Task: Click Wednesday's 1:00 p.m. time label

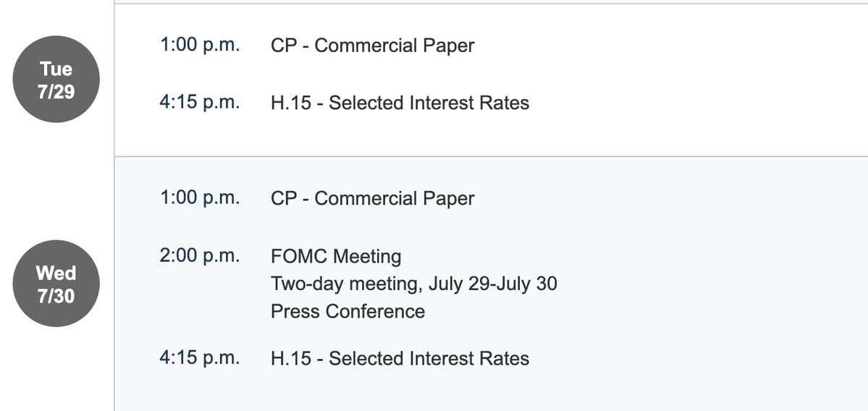Action: [200, 198]
